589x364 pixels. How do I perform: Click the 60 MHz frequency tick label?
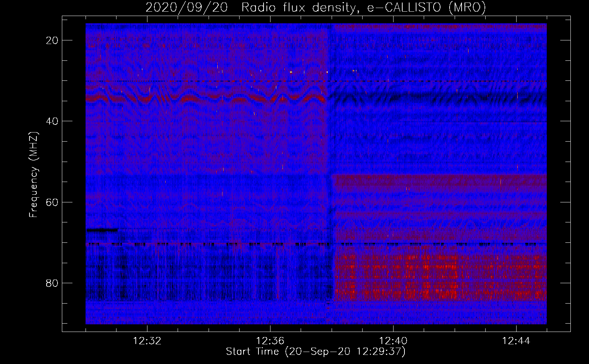pos(52,202)
